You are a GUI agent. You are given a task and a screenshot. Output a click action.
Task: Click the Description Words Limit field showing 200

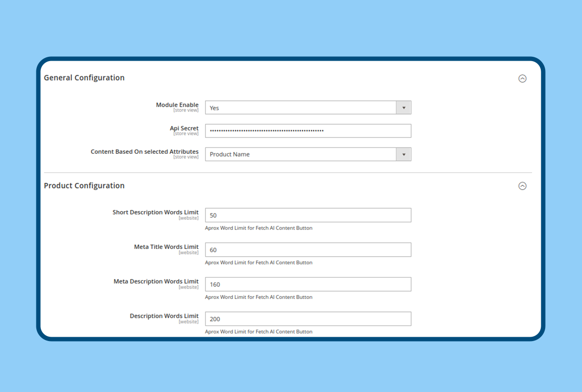[308, 319]
